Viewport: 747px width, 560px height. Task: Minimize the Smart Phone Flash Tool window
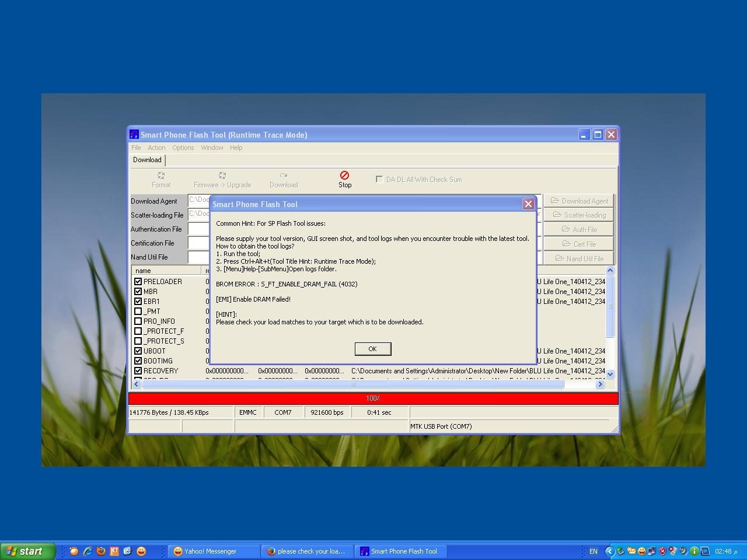(x=584, y=135)
